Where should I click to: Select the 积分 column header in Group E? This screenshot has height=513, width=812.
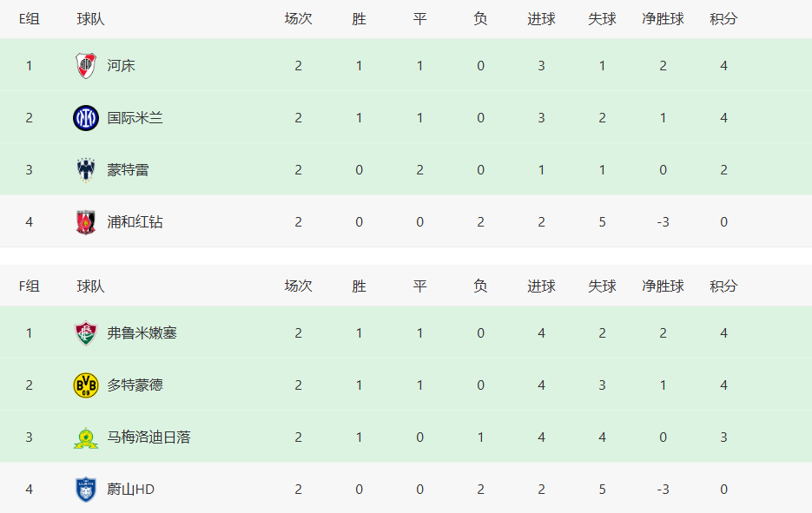coord(723,19)
